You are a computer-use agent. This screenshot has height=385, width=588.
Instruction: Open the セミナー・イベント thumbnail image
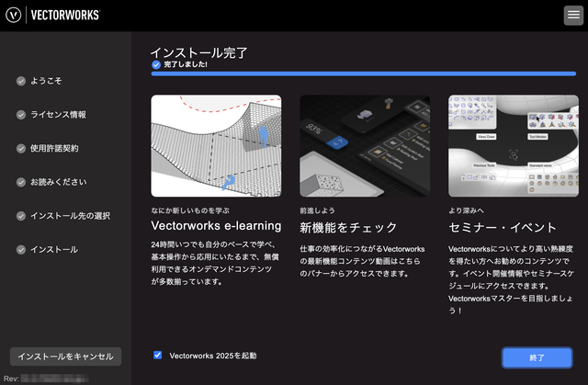click(514, 146)
